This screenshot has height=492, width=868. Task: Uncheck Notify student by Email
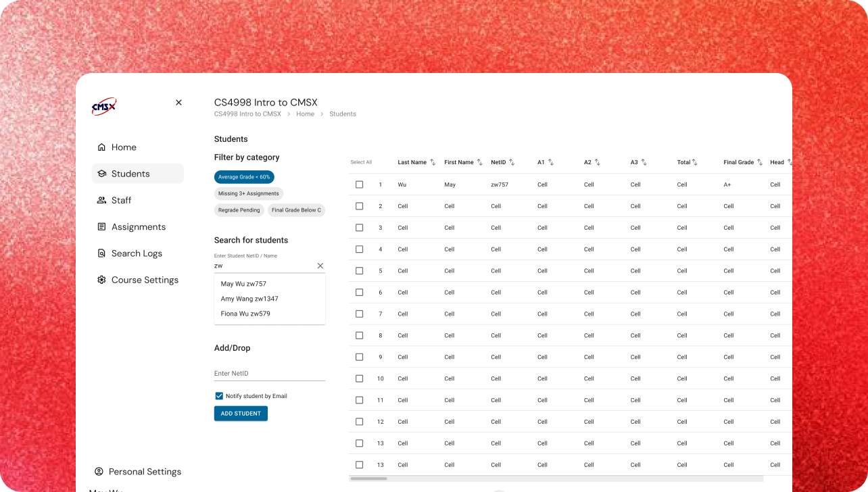coord(219,396)
